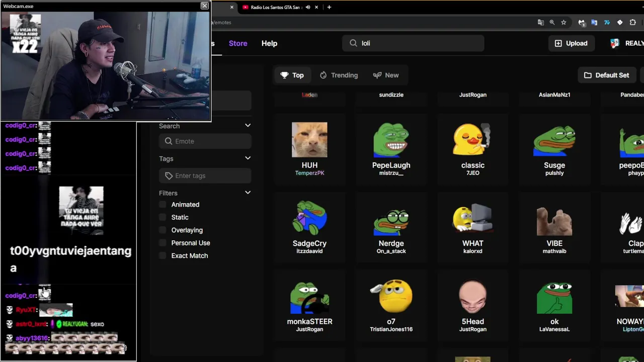Image resolution: width=644 pixels, height=362 pixels.
Task: Focus the Enter tags input field
Action: [205, 175]
